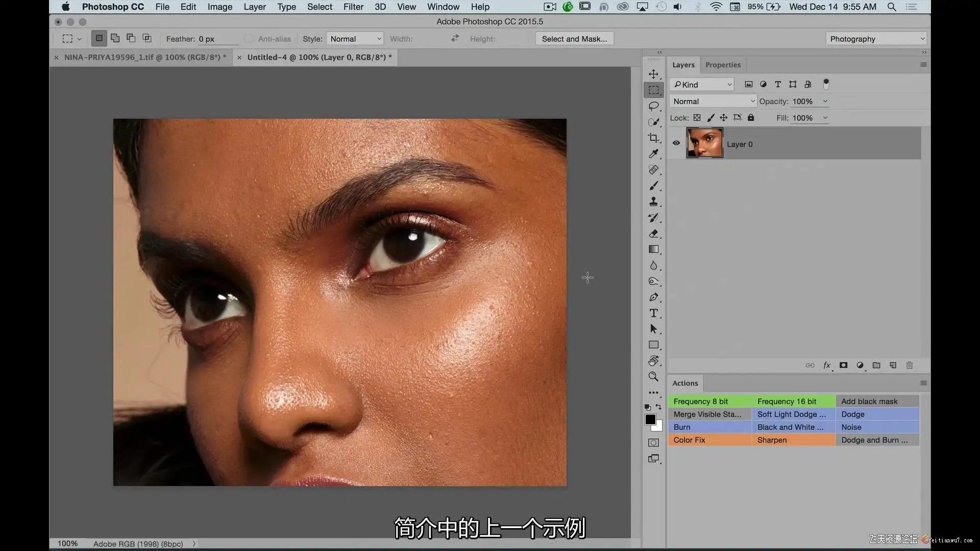Switch to the Properties tab
This screenshot has width=980, height=551.
pos(723,65)
